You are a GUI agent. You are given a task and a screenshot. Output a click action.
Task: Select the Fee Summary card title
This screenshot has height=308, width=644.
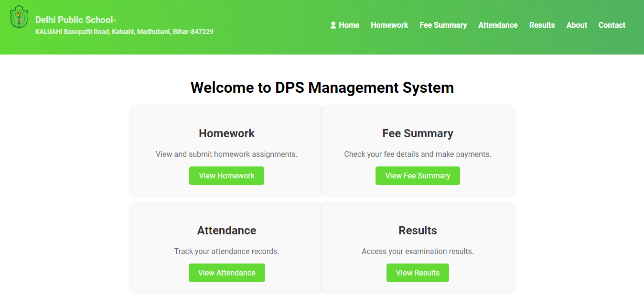click(418, 133)
